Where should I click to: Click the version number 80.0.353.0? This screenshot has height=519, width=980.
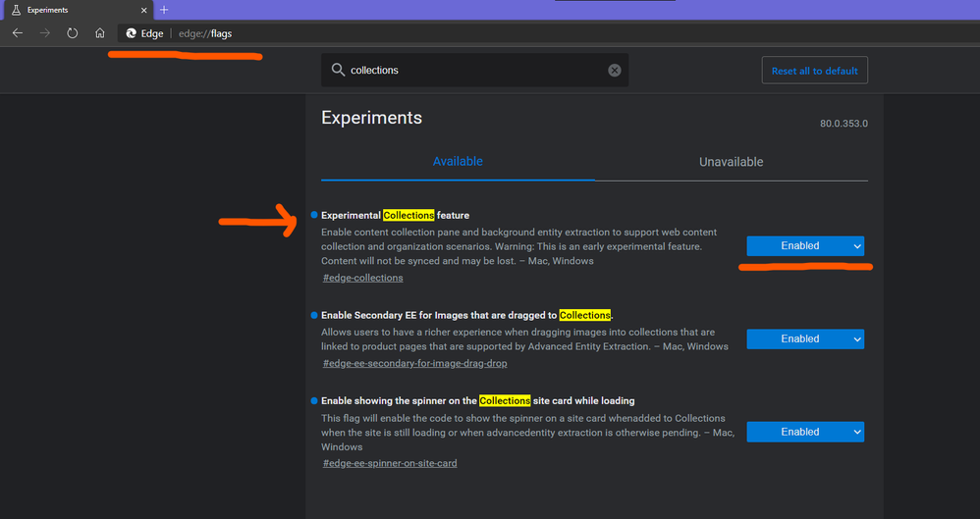844,124
